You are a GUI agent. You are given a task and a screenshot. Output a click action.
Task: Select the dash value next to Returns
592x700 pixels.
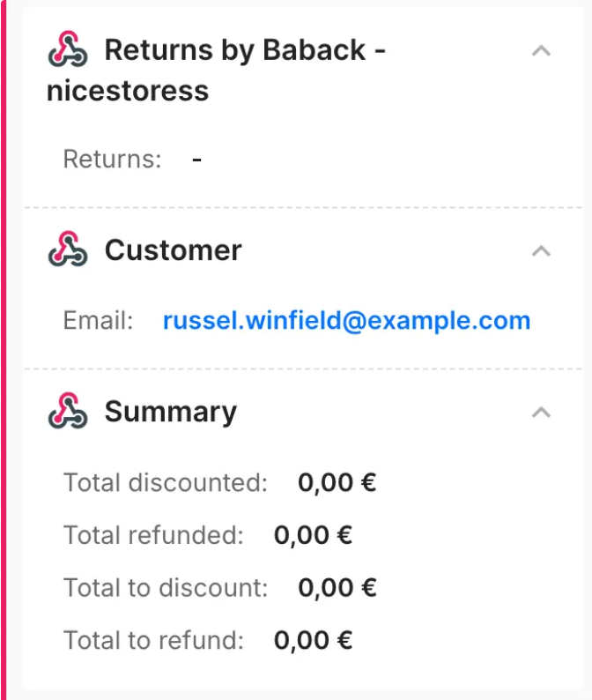pyautogui.click(x=197, y=160)
